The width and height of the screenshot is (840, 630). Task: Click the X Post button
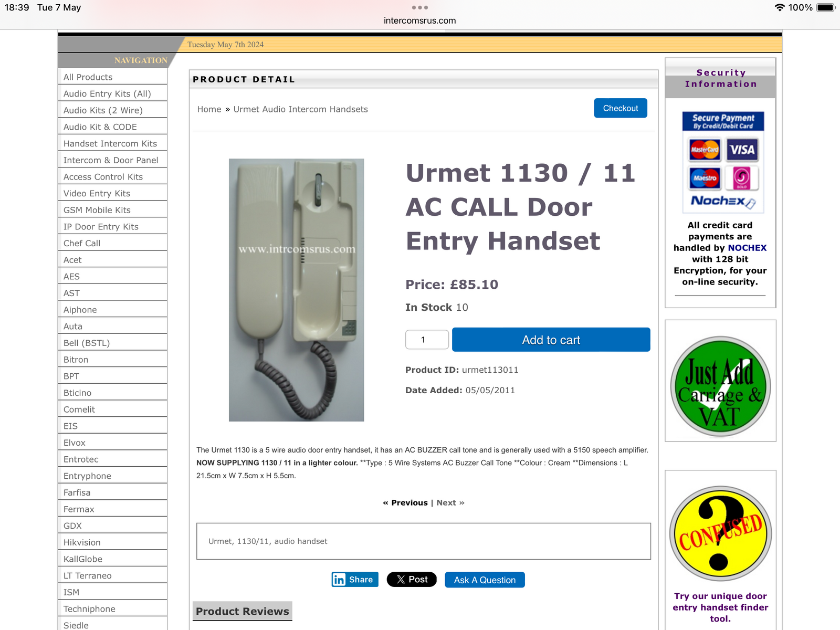412,580
